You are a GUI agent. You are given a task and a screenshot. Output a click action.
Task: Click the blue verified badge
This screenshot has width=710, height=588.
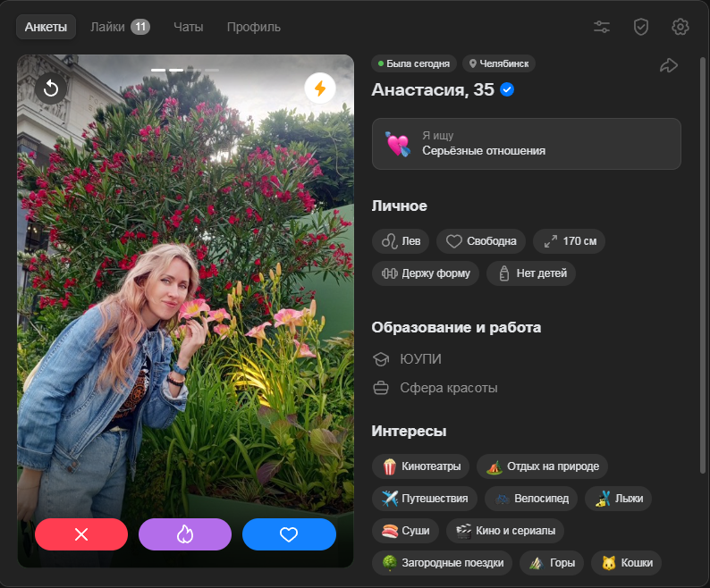point(507,89)
